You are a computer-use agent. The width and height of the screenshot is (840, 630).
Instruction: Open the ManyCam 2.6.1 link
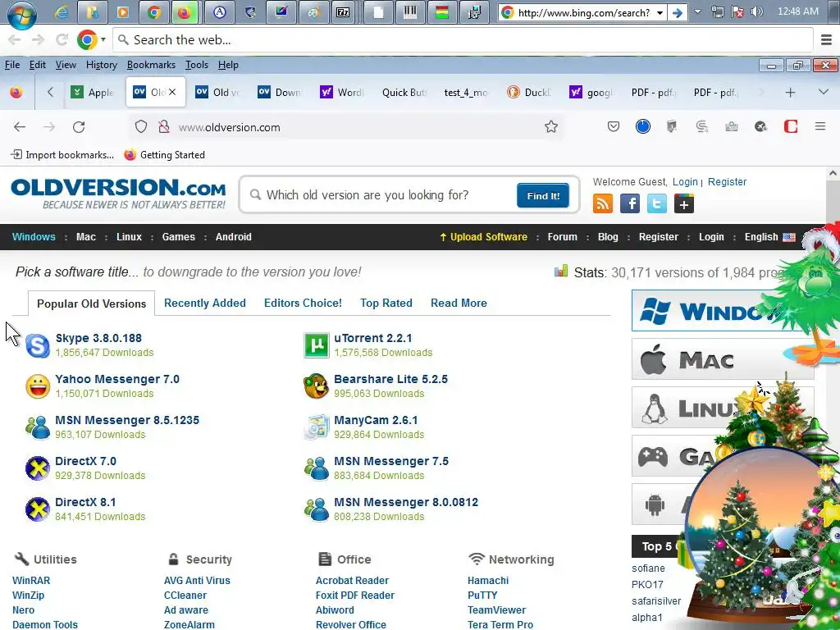tap(376, 420)
